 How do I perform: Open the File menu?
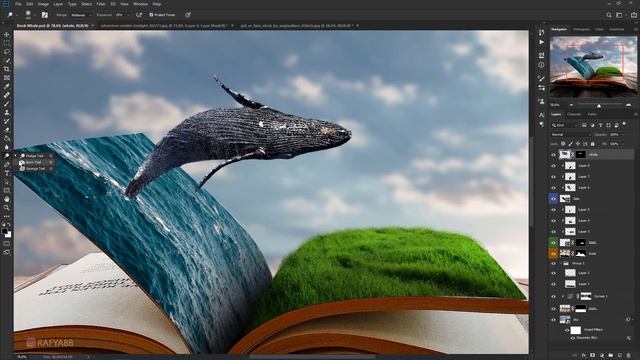pyautogui.click(x=18, y=4)
